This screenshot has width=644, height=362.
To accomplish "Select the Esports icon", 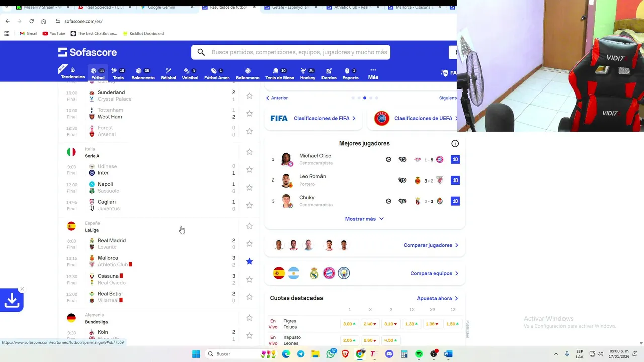I will click(350, 74).
